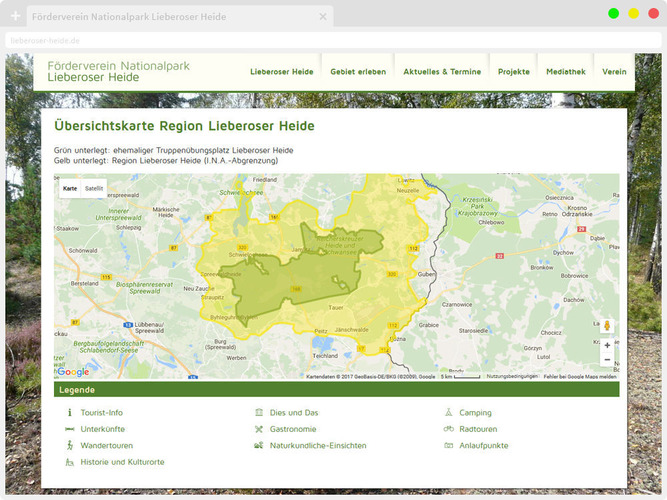667x500 pixels.
Task: Open the Historie und Kulturorte link
Action: (x=122, y=462)
